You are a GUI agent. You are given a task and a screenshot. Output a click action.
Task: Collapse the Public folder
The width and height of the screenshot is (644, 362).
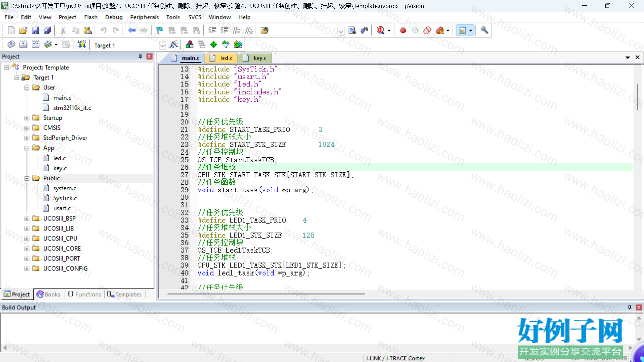pyautogui.click(x=27, y=178)
